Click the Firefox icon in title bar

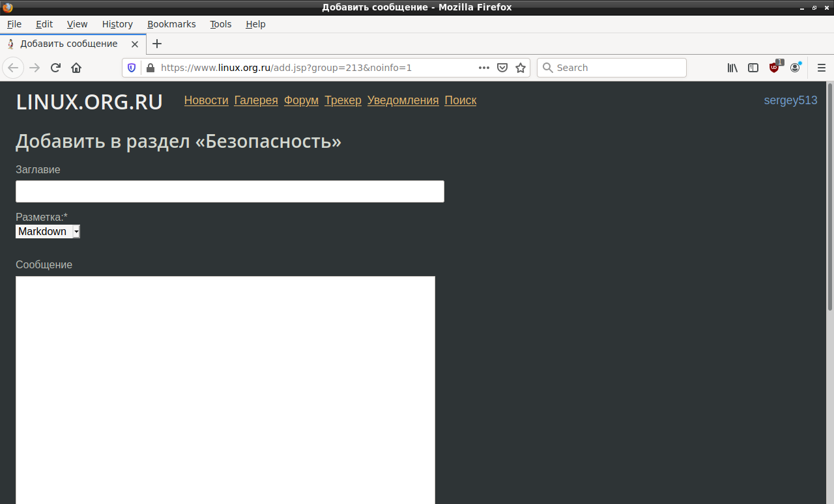tap(8, 7)
